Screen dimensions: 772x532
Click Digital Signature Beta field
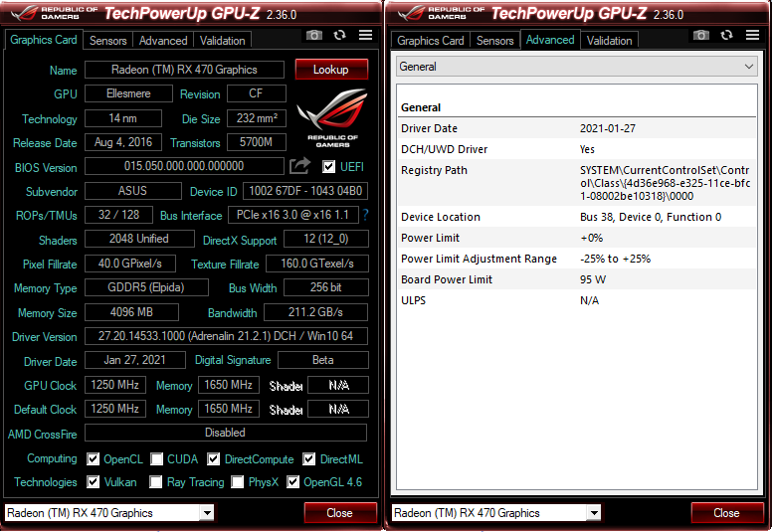[323, 360]
